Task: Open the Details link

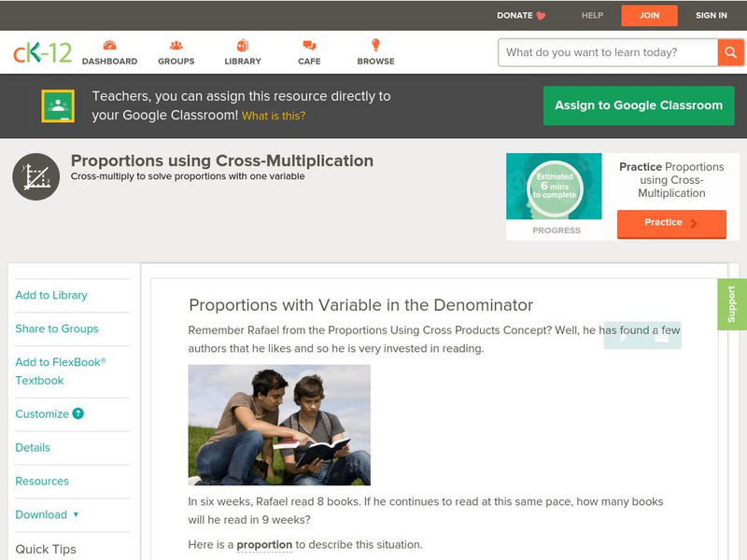Action: tap(33, 448)
